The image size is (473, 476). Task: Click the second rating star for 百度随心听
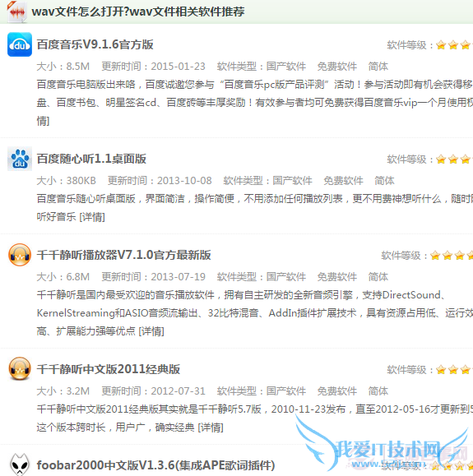click(453, 159)
